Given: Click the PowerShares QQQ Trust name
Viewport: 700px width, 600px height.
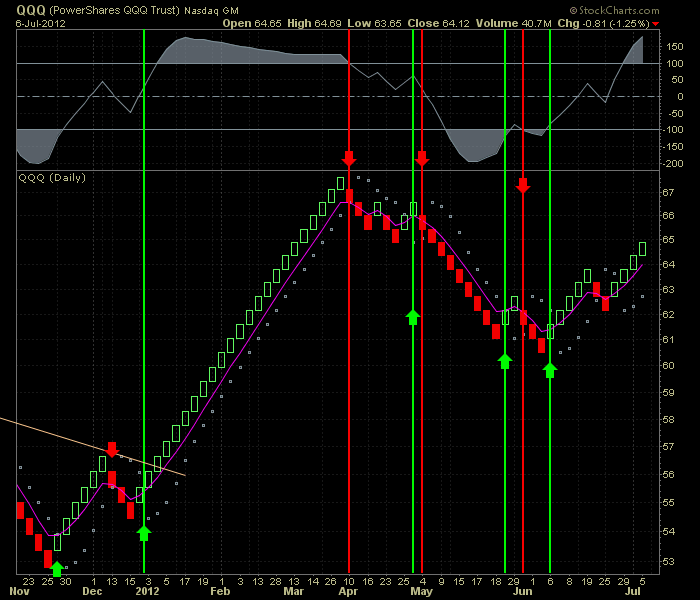Looking at the screenshot, I should point(114,10).
